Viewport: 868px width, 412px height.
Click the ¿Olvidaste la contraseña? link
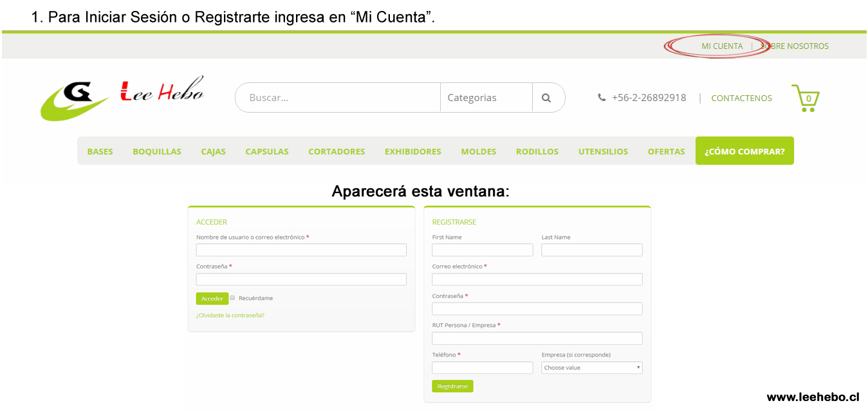(230, 315)
